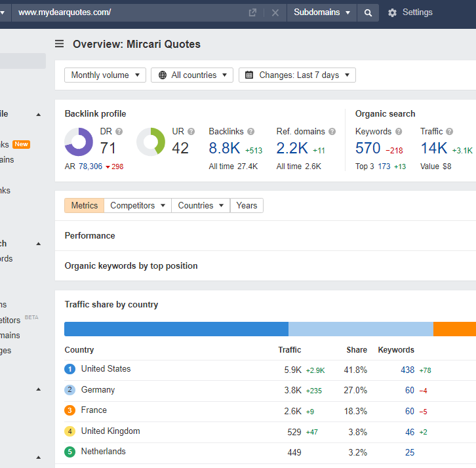Open United Kingdom 46 keywords link
Image resolution: width=476 pixels, height=468 pixels.
[x=410, y=432]
